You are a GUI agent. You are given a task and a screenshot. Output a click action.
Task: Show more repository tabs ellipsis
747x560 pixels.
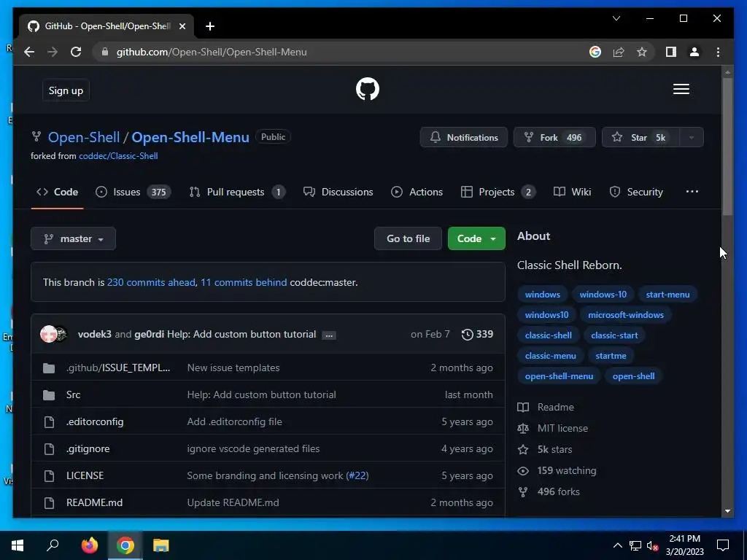tap(692, 192)
